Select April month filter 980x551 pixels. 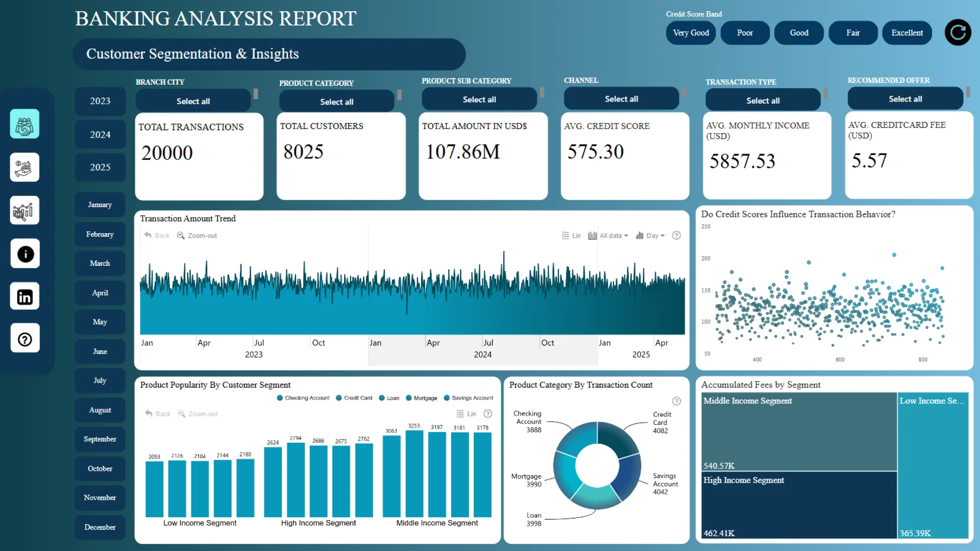click(100, 293)
